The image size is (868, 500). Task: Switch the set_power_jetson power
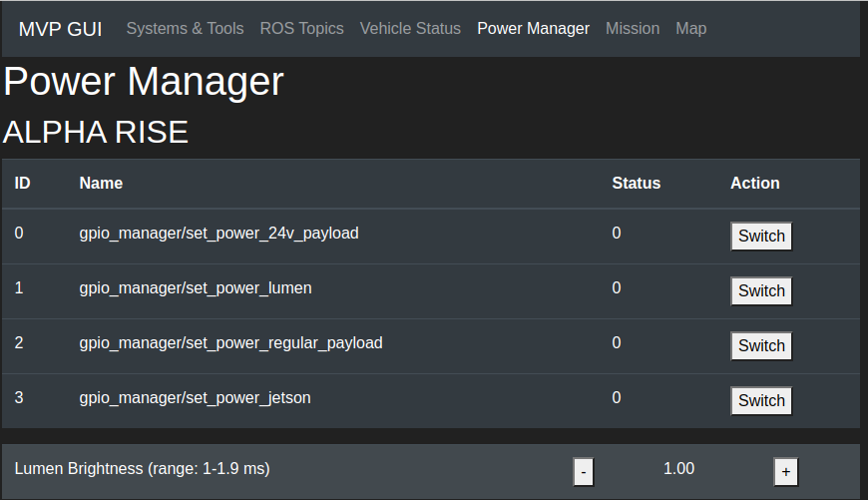pyautogui.click(x=761, y=401)
